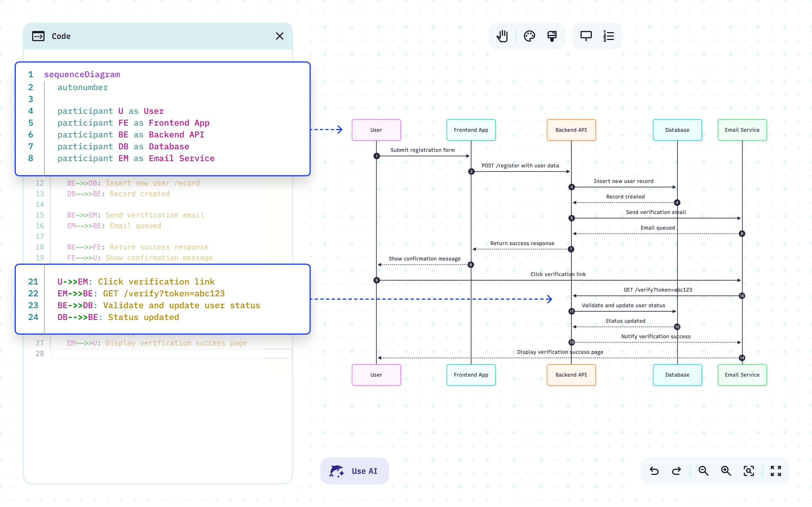Select the pan hand tool

click(502, 36)
